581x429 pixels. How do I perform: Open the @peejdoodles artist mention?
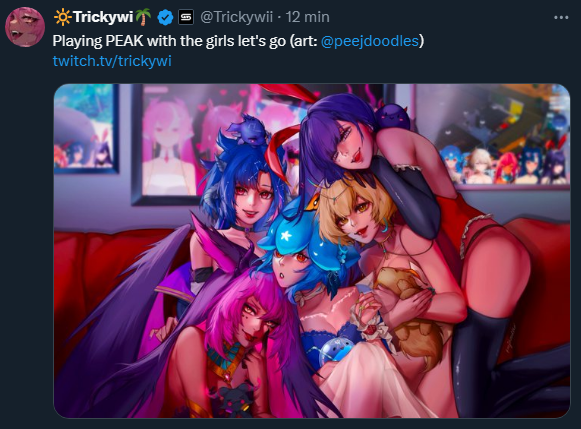pyautogui.click(x=370, y=41)
